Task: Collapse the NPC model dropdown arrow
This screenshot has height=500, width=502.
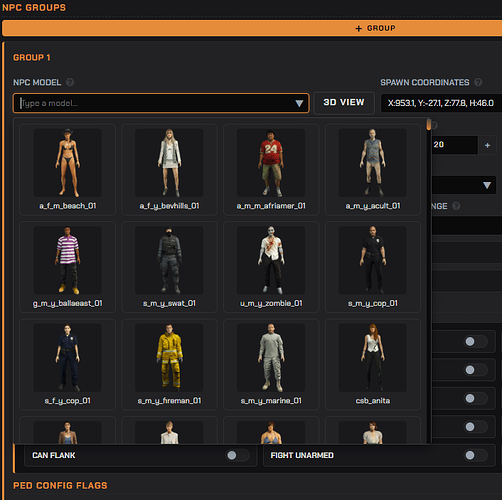Action: click(299, 104)
